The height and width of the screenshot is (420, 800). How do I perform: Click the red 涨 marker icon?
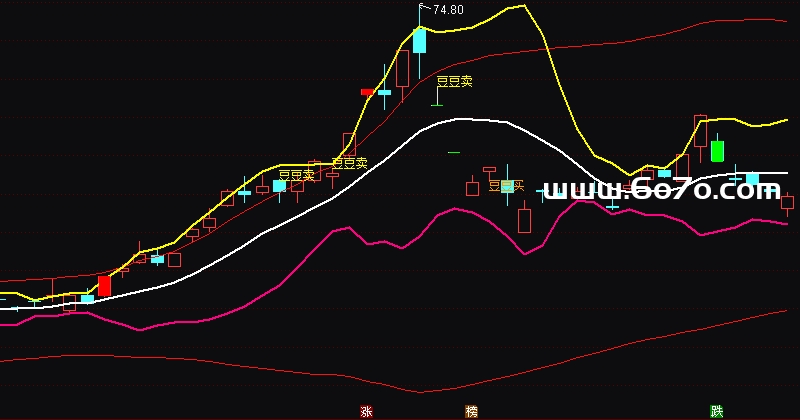(365, 411)
